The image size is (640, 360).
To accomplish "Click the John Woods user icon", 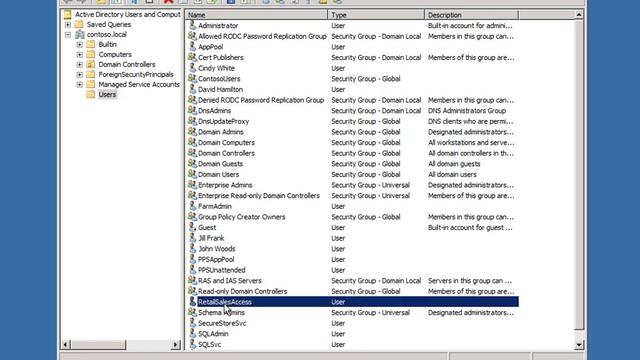I will [192, 248].
